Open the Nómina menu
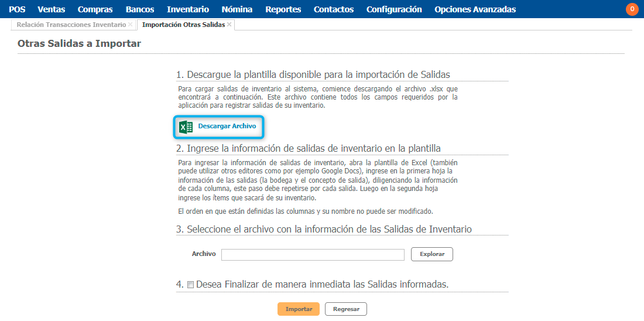This screenshot has height=321, width=644. click(x=237, y=9)
